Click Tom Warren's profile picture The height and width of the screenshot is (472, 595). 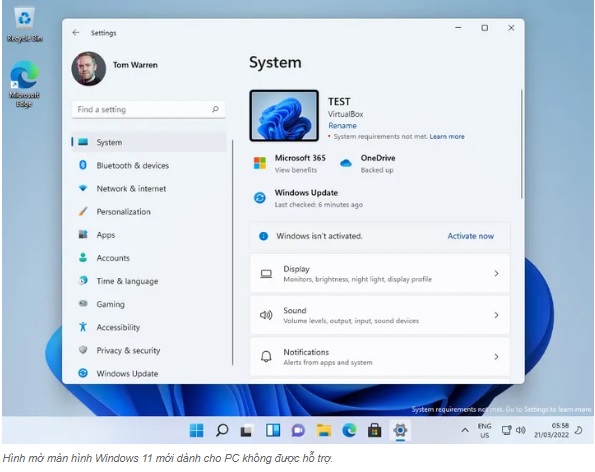89,69
